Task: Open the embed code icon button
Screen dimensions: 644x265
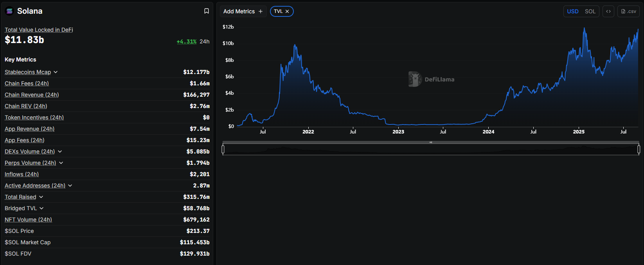Action: 608,11
